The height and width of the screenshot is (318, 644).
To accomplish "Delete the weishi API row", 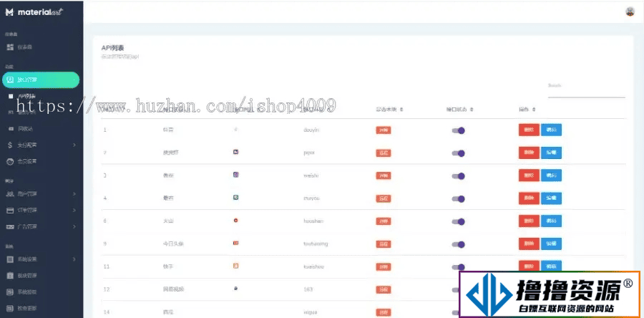I will click(x=529, y=175).
